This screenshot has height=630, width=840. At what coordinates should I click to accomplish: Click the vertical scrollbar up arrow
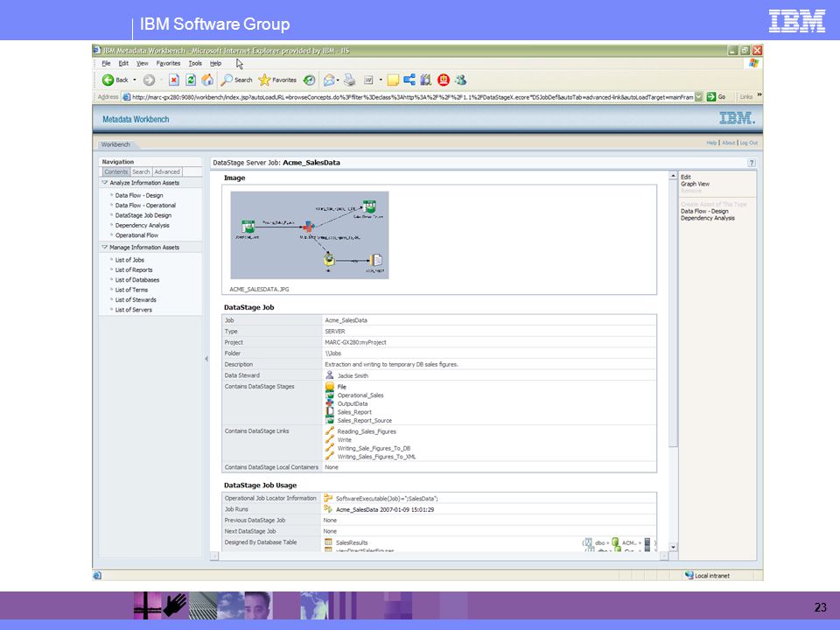coord(673,176)
